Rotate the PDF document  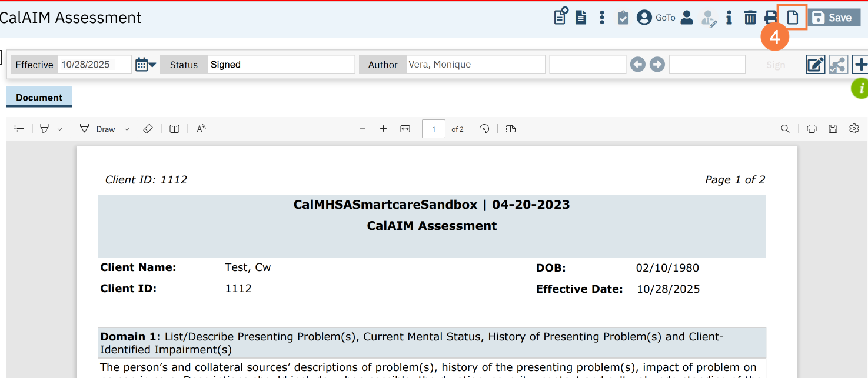tap(484, 129)
